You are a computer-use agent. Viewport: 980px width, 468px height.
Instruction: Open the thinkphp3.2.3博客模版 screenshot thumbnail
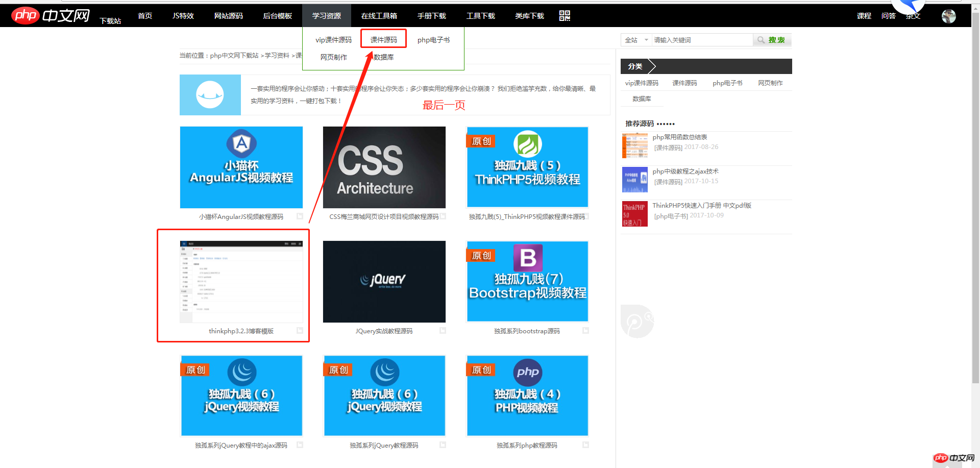(241, 282)
